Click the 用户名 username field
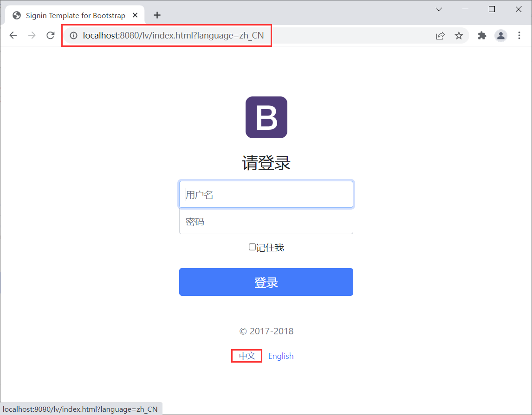Viewport: 532px width, 415px height. pos(266,194)
